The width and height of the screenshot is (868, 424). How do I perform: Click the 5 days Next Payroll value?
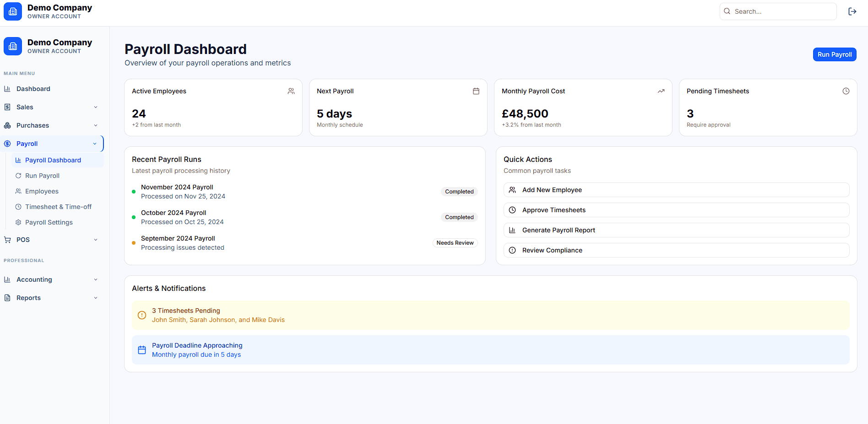334,113
